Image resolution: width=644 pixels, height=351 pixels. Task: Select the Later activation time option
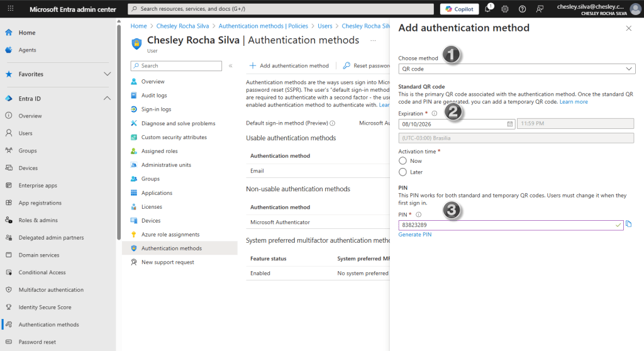pos(403,172)
